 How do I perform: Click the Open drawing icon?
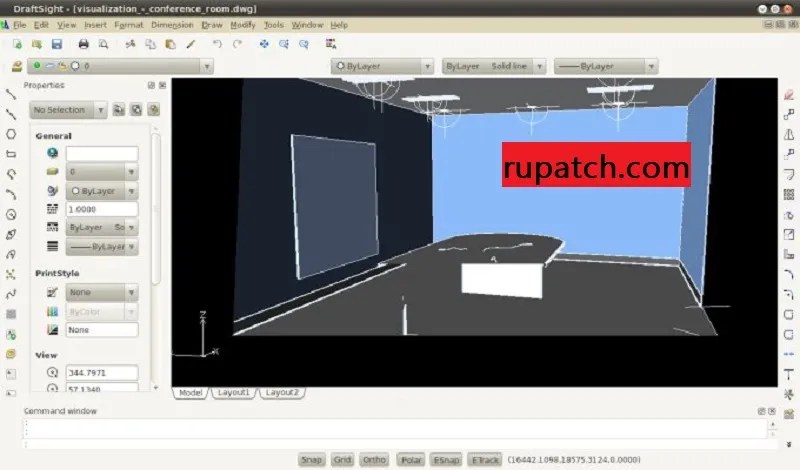[37, 44]
